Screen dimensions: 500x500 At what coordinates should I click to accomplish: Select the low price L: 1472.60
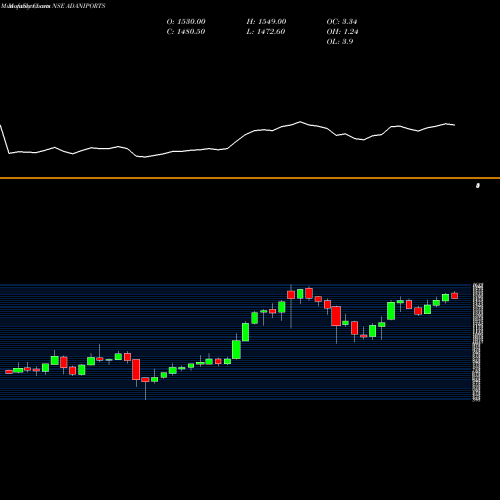[266, 32]
